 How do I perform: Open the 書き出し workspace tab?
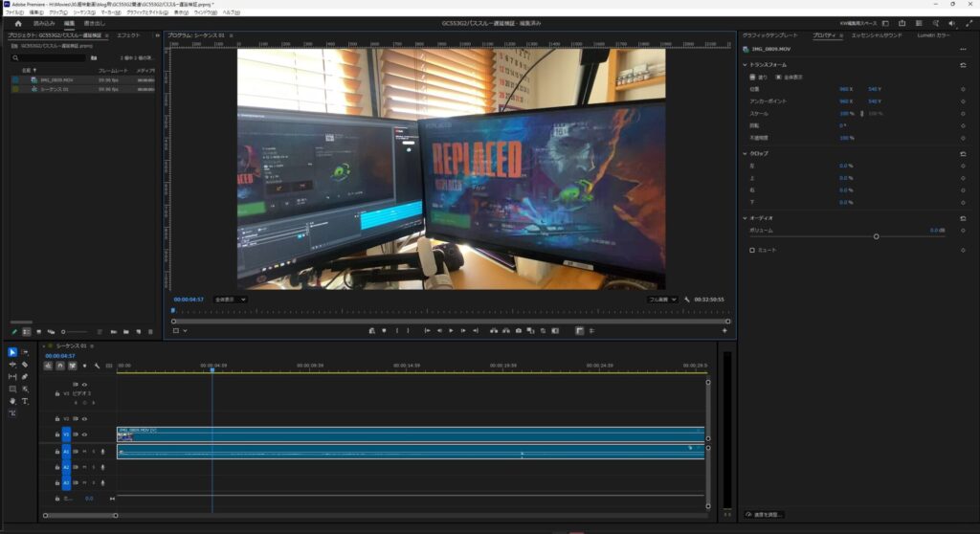click(x=94, y=23)
